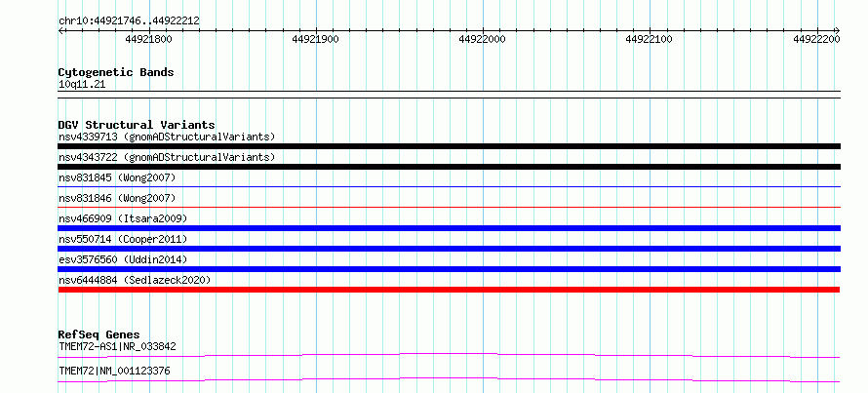
Task: Click the 44921900 ruler tick label
Action: tap(316, 39)
